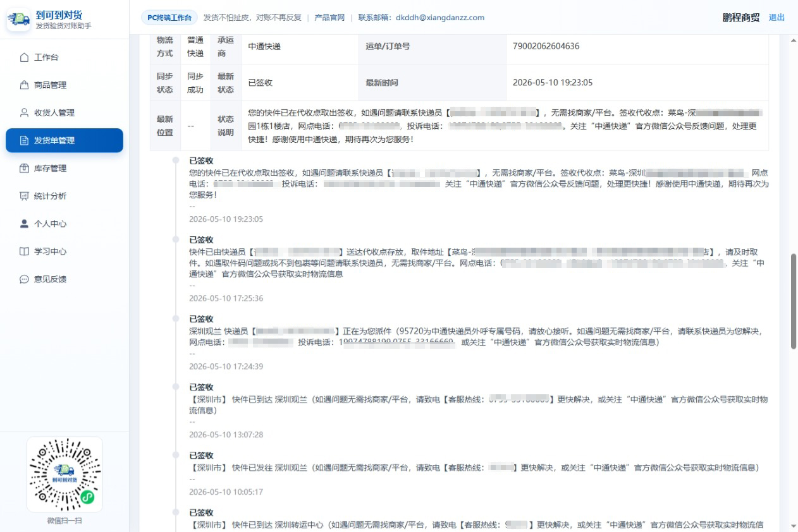Click timeline timestamp 2026-05-10 13:07:28

click(x=226, y=435)
